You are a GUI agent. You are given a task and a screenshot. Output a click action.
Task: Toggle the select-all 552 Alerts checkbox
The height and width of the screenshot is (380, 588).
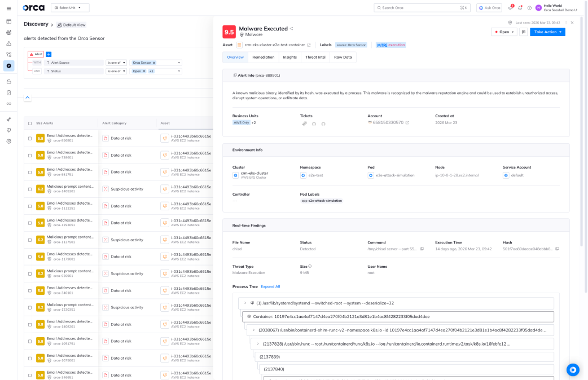[x=30, y=123]
